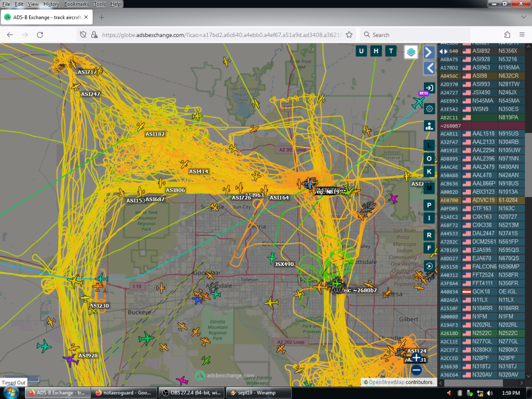Close the ADS-B Exchange tab
This screenshot has width=532, height=399.
click(86, 17)
